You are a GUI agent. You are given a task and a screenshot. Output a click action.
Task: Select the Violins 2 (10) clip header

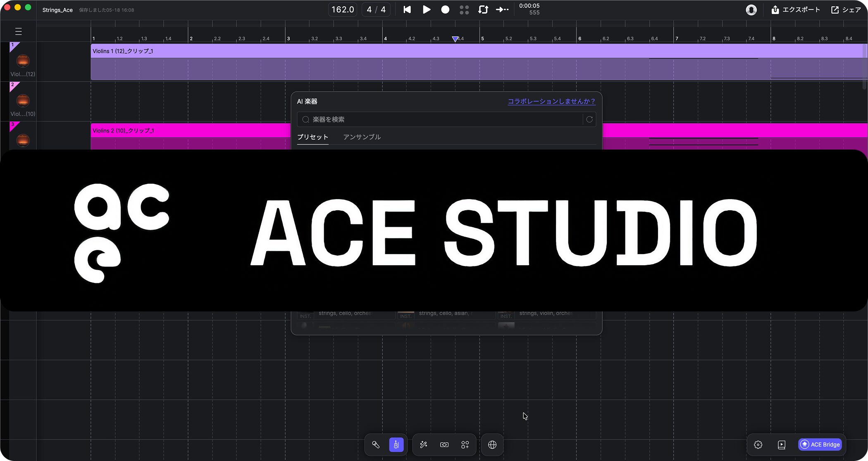tap(191, 131)
